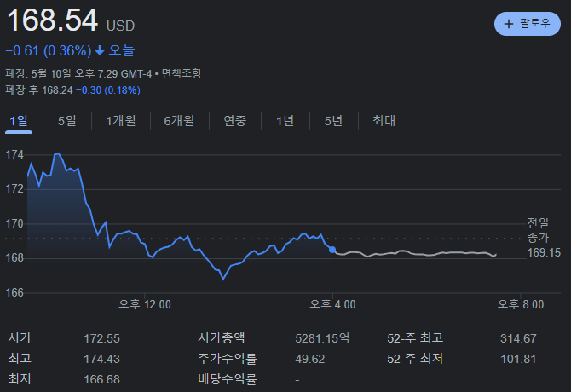This screenshot has width=571, height=392.
Task: Open the 최대 range tab
Action: pyautogui.click(x=384, y=121)
